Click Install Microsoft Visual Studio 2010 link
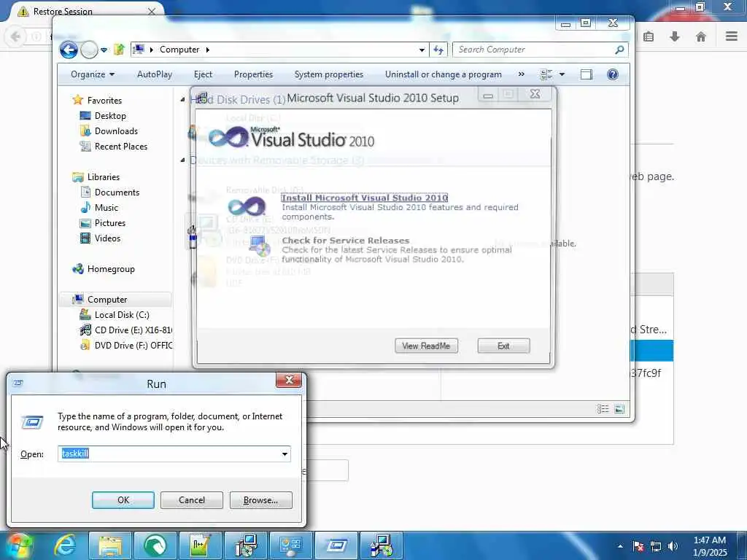Image resolution: width=747 pixels, height=560 pixels. click(365, 198)
